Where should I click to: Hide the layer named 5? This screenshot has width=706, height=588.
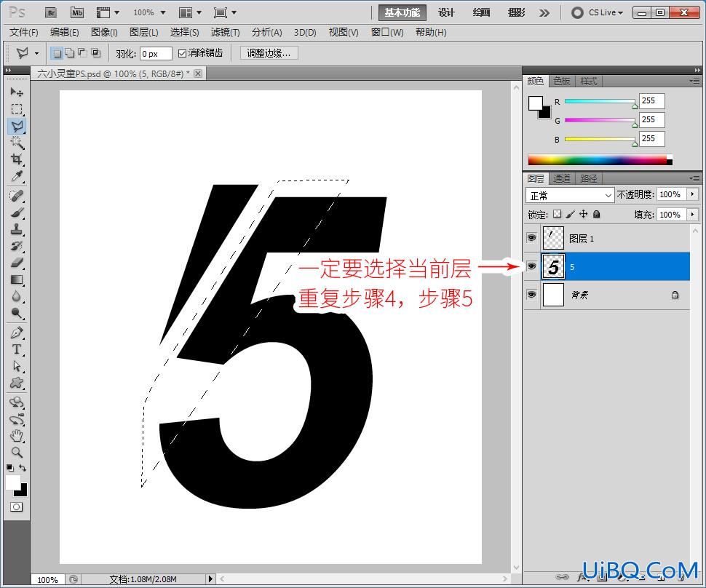point(532,266)
